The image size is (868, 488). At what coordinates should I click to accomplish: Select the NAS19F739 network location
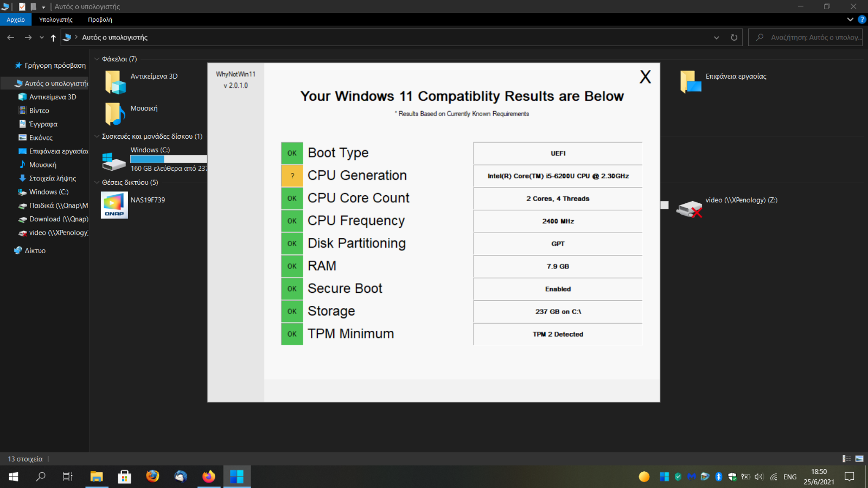133,205
